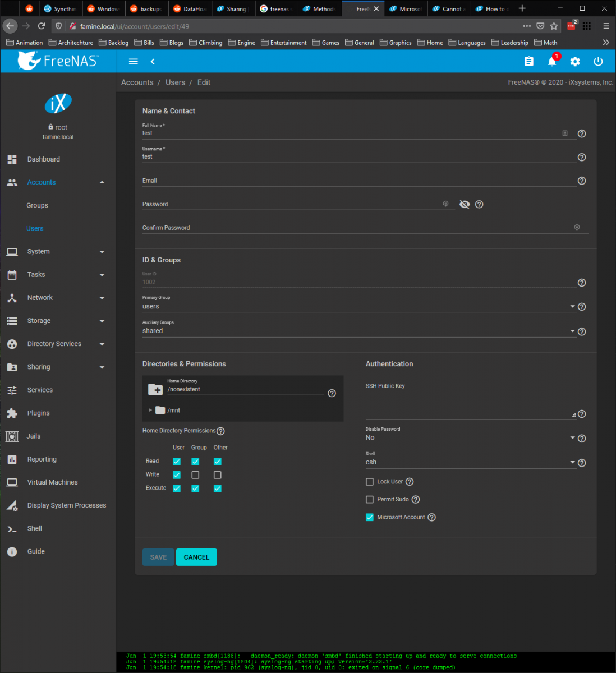The image size is (616, 673).
Task: Click the Reporting chart icon
Action: pyautogui.click(x=12, y=459)
